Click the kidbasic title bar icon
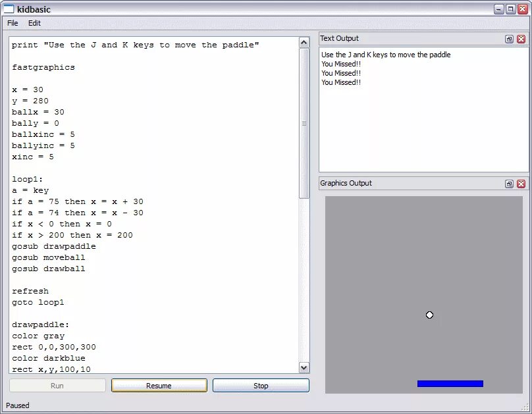 tap(9, 9)
